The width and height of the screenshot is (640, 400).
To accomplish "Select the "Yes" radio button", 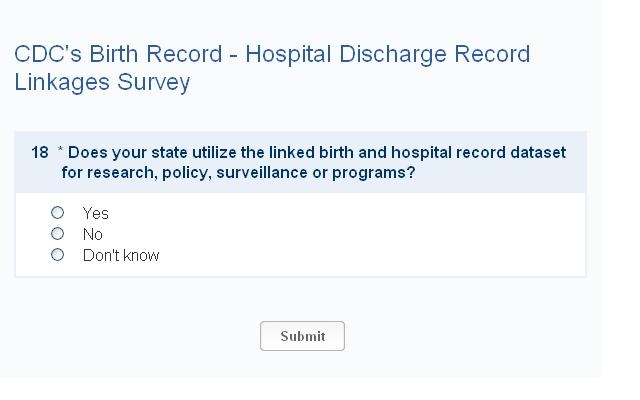I will pyautogui.click(x=58, y=213).
